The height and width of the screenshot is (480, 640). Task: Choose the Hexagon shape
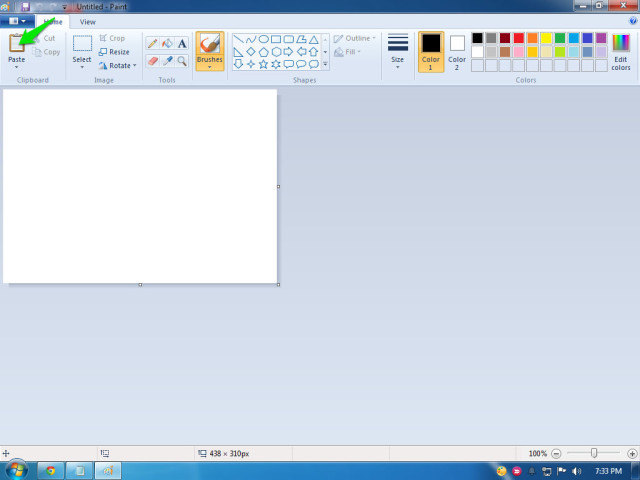[276, 52]
